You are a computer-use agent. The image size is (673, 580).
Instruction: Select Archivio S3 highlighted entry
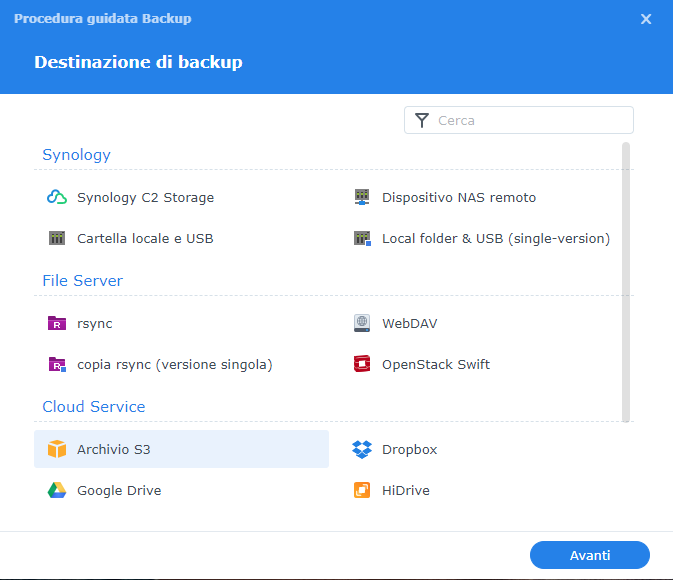182,449
